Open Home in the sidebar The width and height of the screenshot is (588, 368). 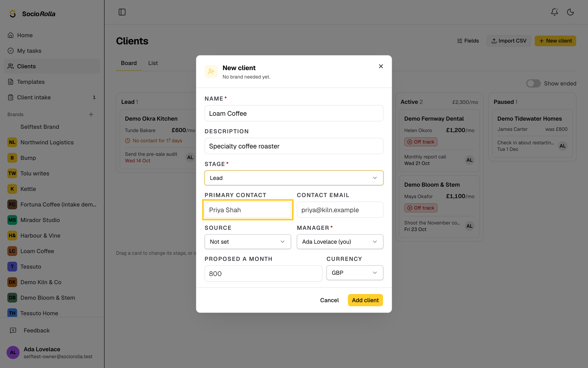(x=52, y=35)
